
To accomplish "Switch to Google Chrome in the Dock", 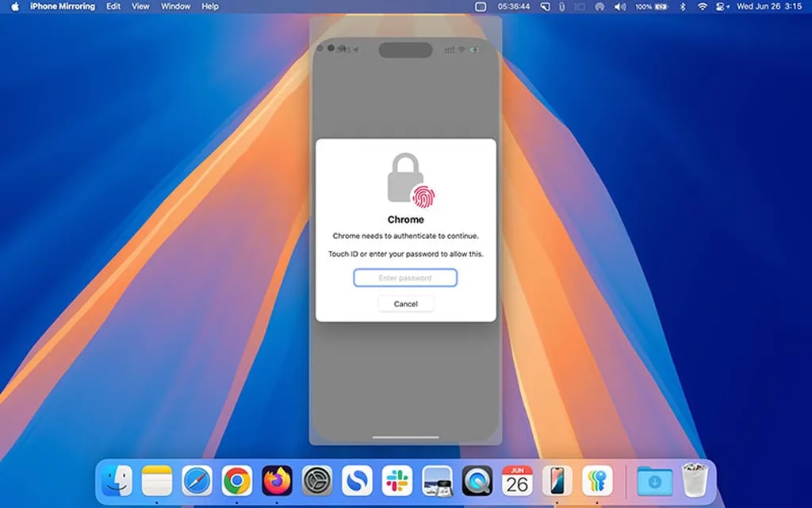I will (236, 481).
